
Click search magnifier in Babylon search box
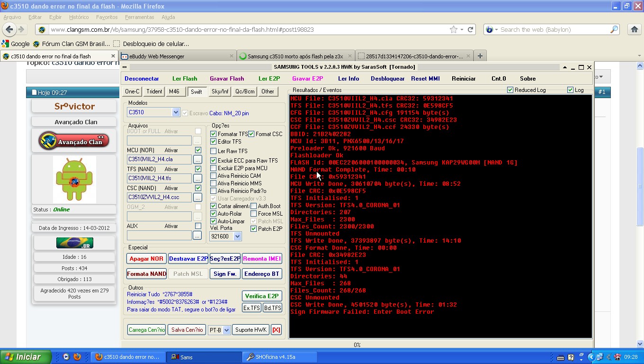(614, 29)
